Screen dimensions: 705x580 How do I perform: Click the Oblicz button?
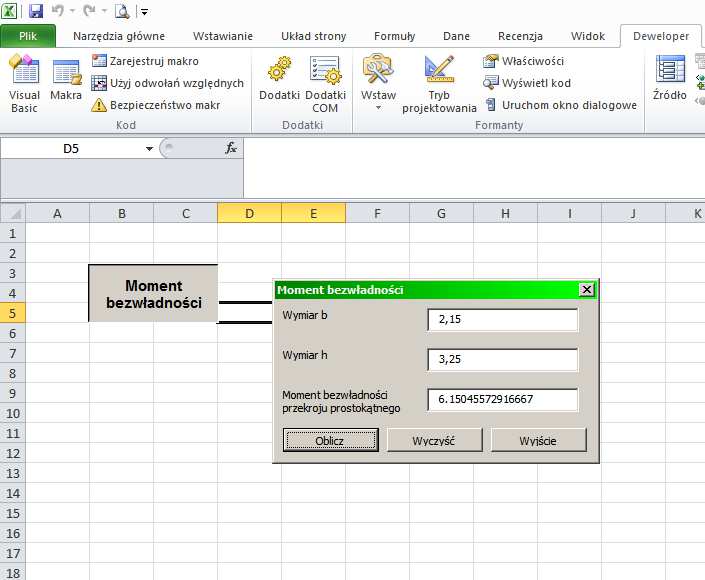[x=330, y=440]
